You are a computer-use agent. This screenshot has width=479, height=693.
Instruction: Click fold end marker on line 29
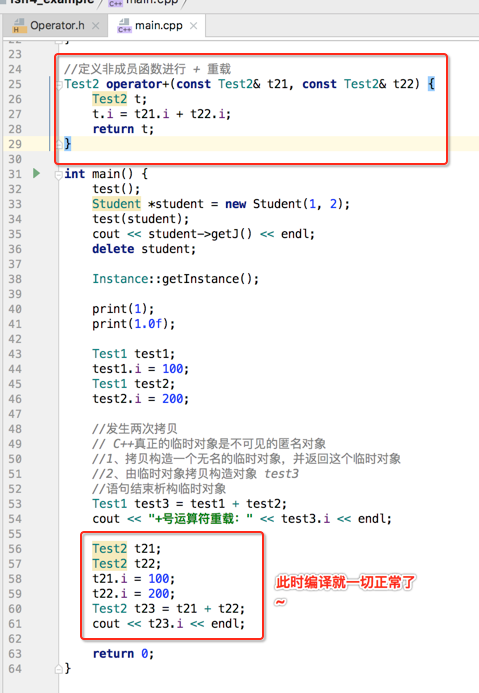click(59, 144)
